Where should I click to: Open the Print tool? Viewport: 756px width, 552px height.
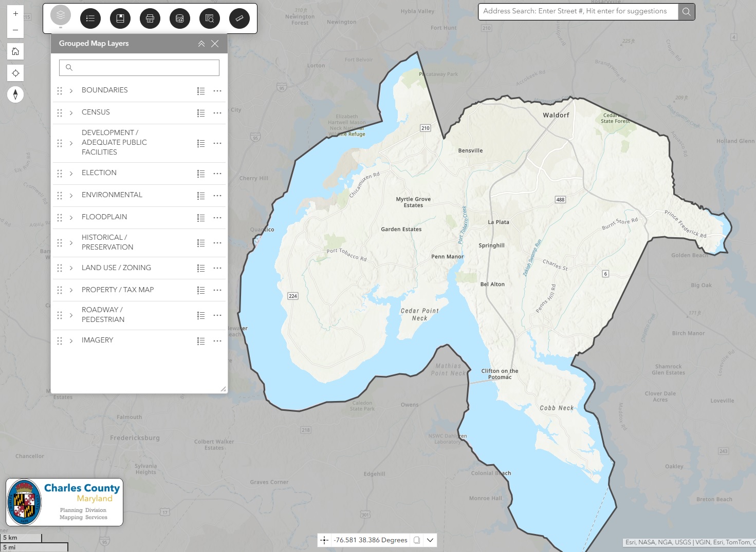pos(150,18)
